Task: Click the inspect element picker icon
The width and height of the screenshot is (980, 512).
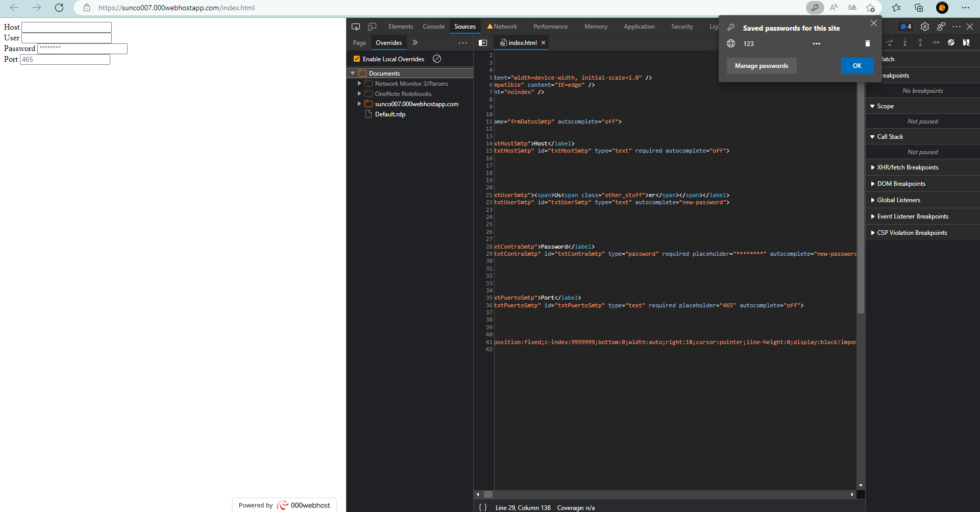Action: click(356, 27)
